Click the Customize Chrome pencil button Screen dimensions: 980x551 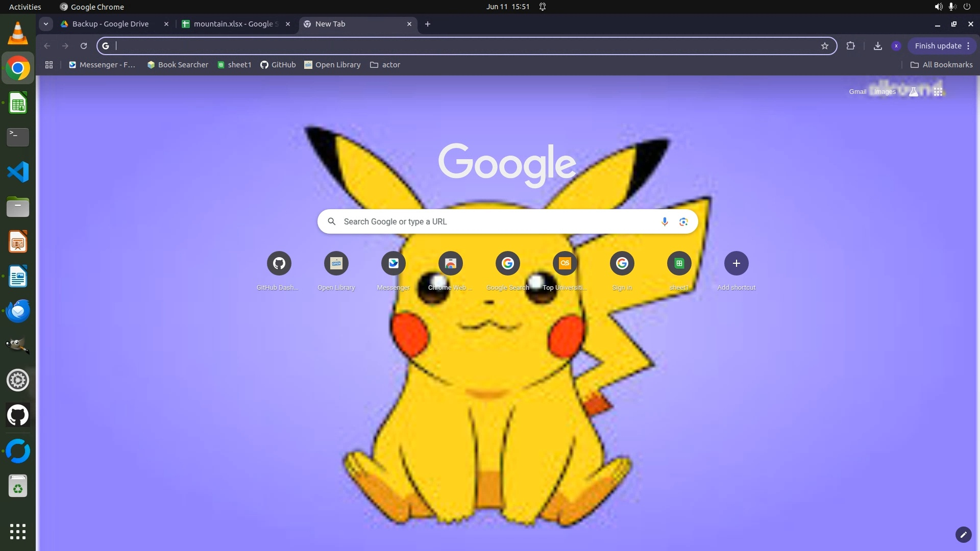[x=963, y=535]
